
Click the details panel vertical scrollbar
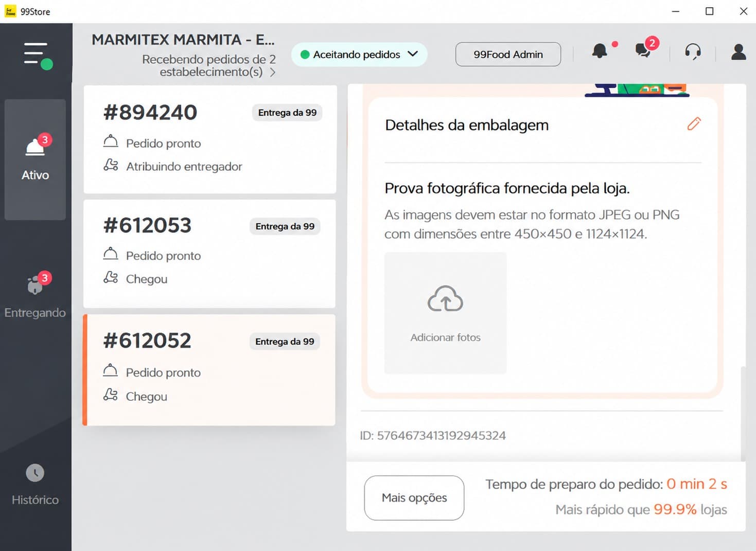pos(743,413)
